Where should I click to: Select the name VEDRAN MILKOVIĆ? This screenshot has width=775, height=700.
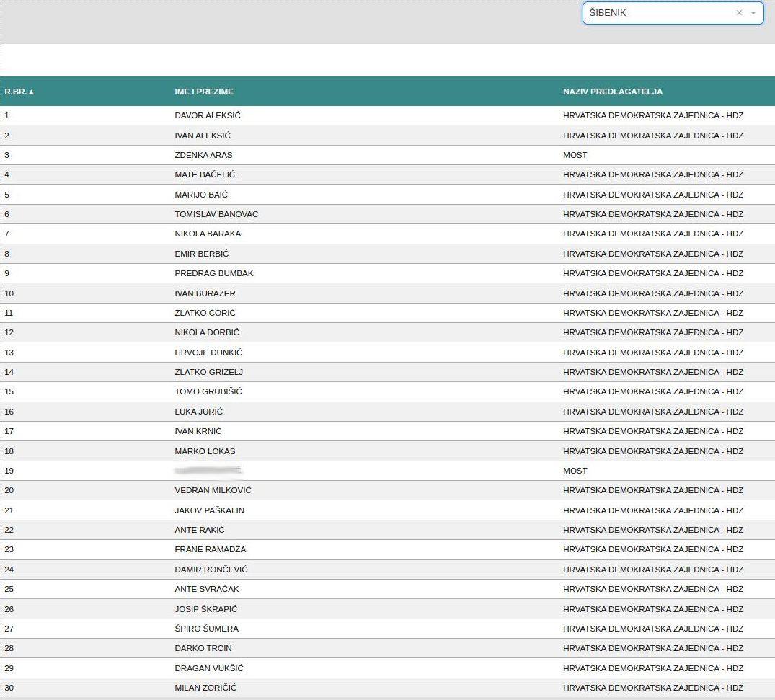[x=213, y=490]
